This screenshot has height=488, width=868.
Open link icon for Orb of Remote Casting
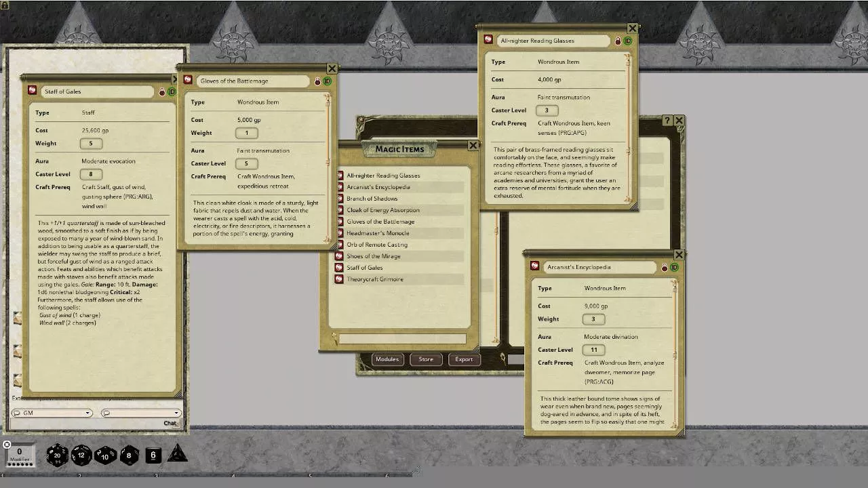[x=340, y=245]
